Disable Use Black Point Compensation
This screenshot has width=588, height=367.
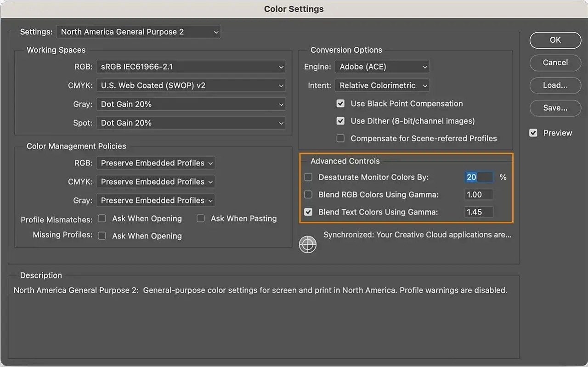[340, 104]
